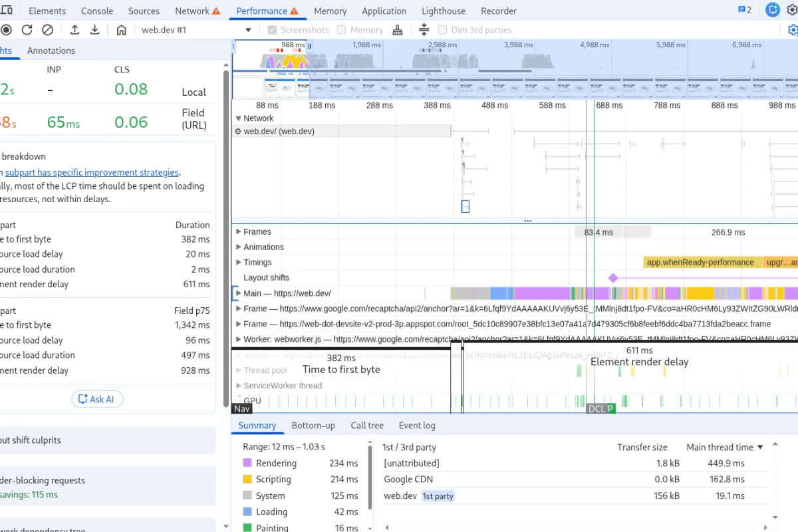
Task: Click the purple Rendering legend swatch
Action: click(247, 463)
